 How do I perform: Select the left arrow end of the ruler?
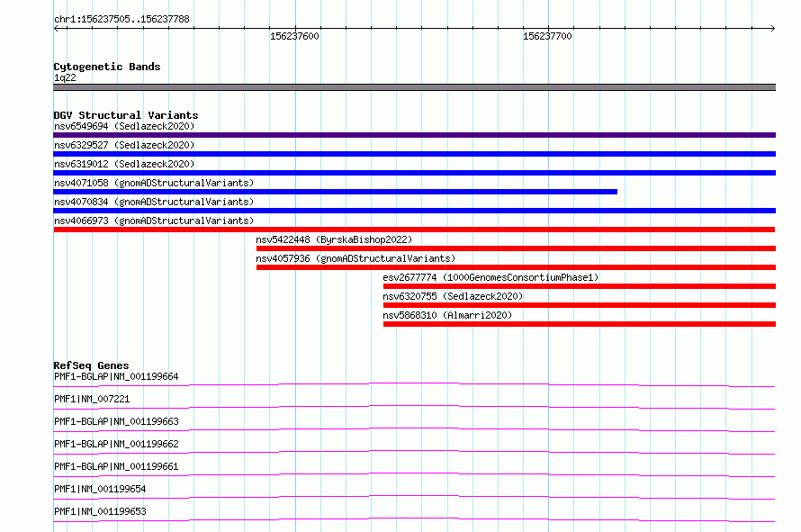56,28
